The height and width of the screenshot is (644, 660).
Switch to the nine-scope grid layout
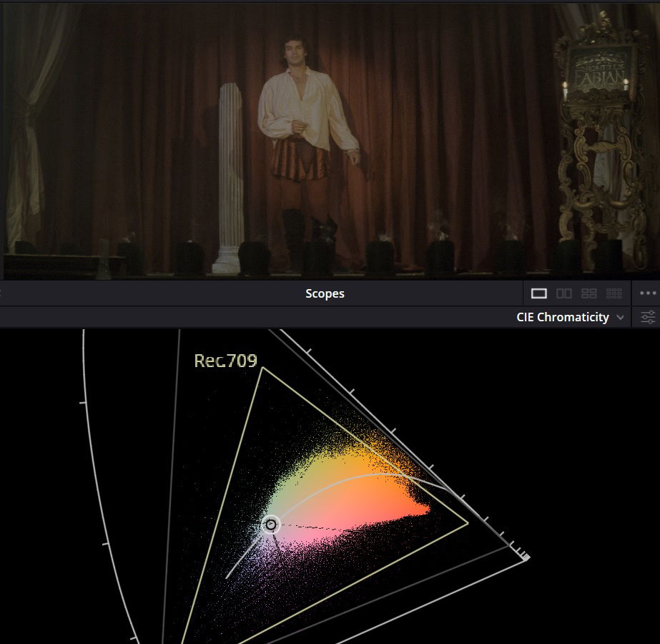(614, 293)
